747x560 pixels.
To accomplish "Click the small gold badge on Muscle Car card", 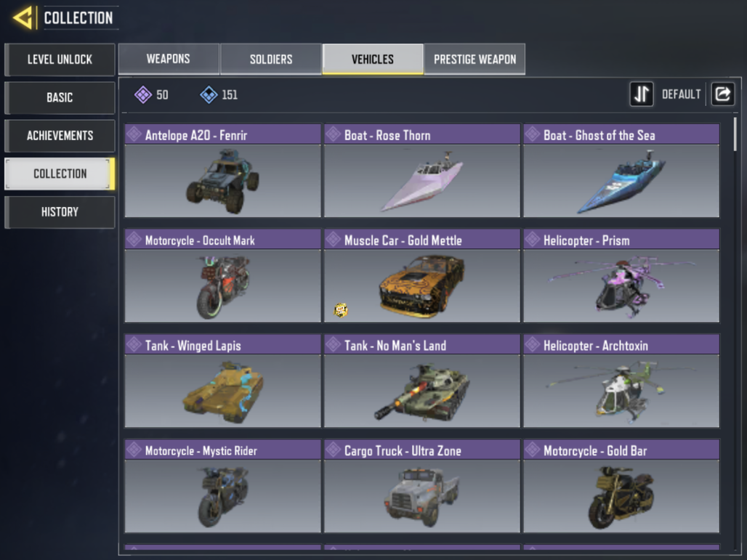I will pyautogui.click(x=341, y=310).
